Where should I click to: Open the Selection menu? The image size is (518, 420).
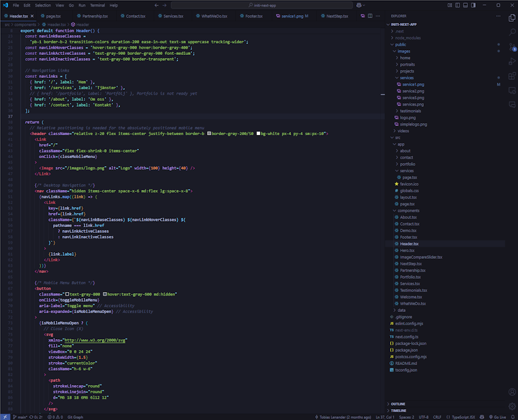point(43,5)
